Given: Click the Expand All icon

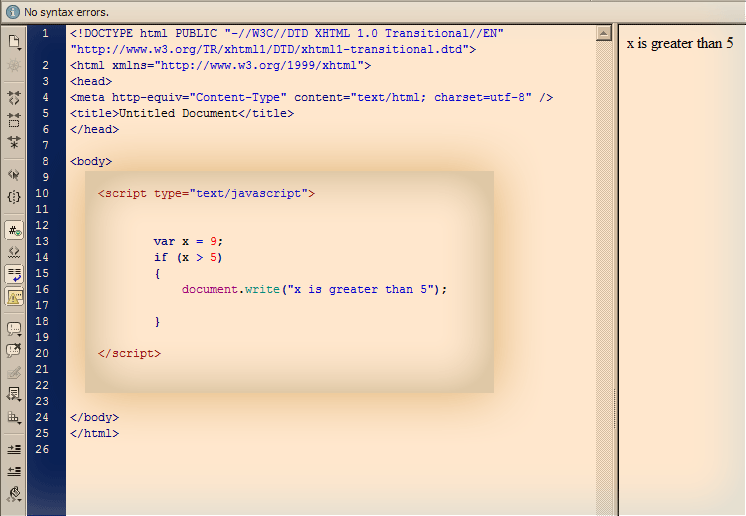Looking at the screenshot, I should click(14, 142).
